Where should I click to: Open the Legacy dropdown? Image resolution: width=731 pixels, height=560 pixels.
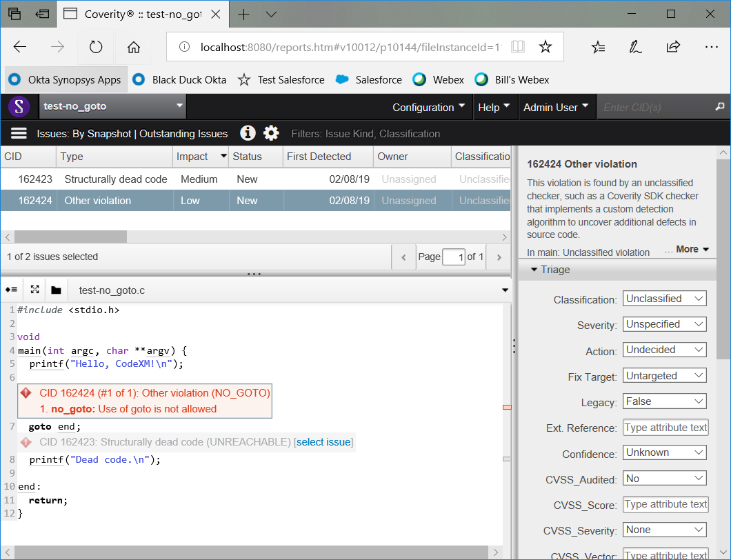(664, 401)
